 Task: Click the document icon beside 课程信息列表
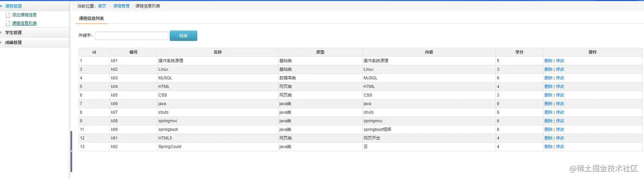pyautogui.click(x=8, y=23)
